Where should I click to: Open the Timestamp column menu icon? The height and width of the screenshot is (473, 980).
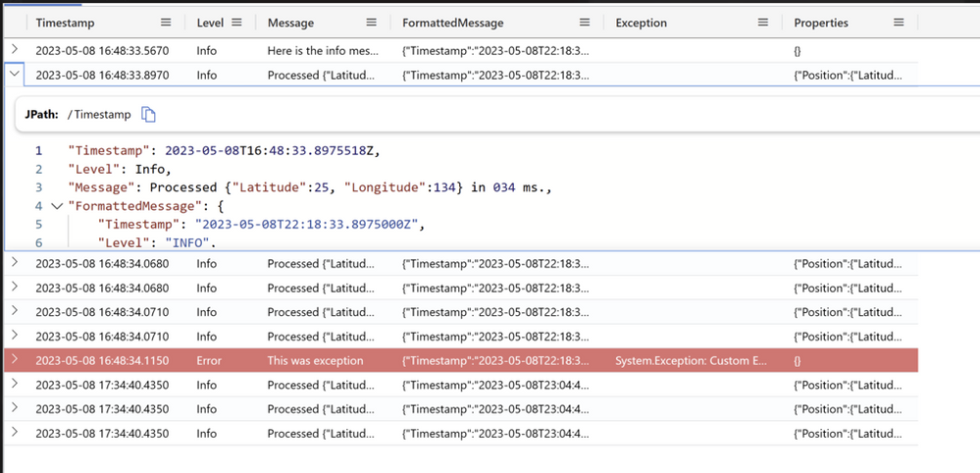(166, 23)
